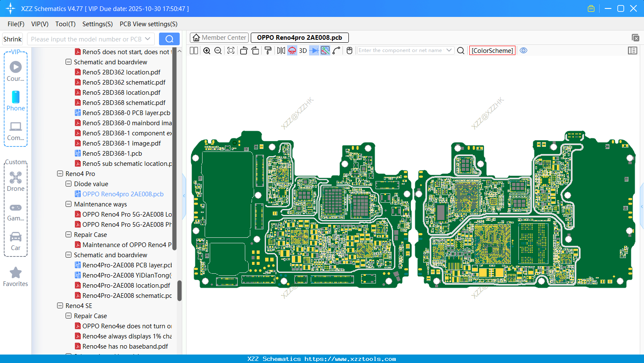Select the Computer category
Image resolution: width=644 pixels, height=363 pixels.
coord(16,131)
